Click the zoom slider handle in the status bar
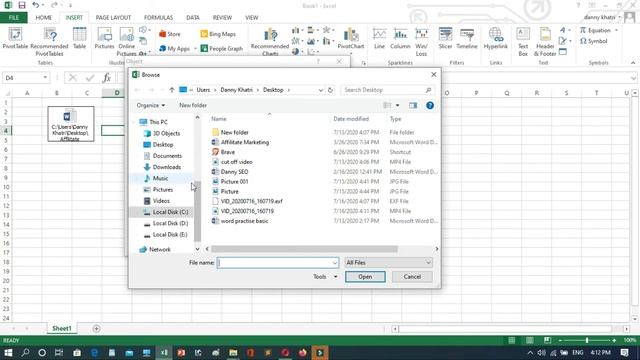The image size is (640, 360). [x=587, y=340]
